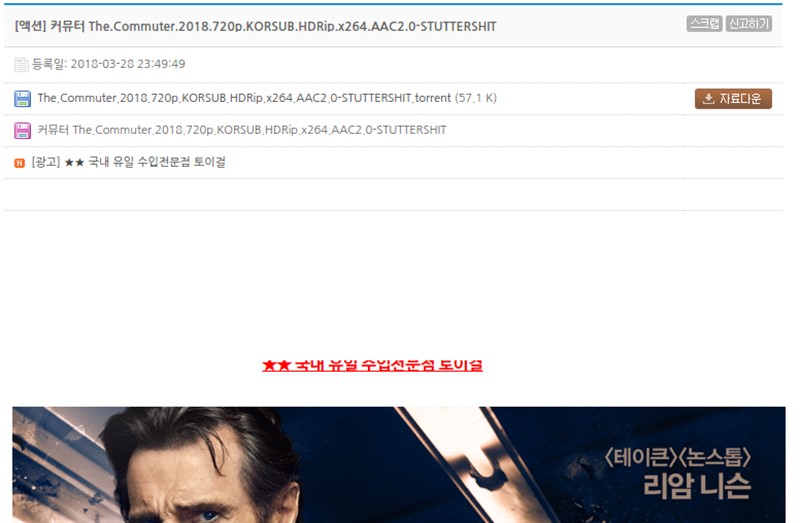Click the 등록일 2018-03-28 timestamp text
Screen dimensions: 800x523
pos(109,64)
